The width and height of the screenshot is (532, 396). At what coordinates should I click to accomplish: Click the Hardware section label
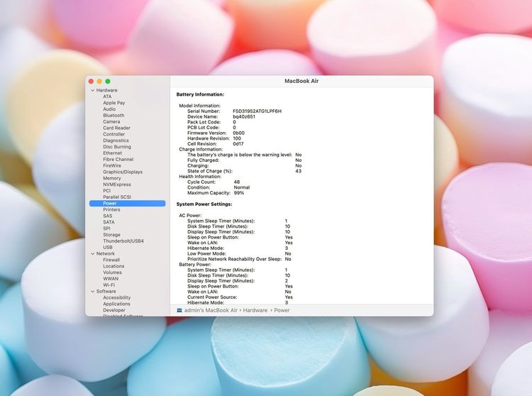[x=107, y=90]
